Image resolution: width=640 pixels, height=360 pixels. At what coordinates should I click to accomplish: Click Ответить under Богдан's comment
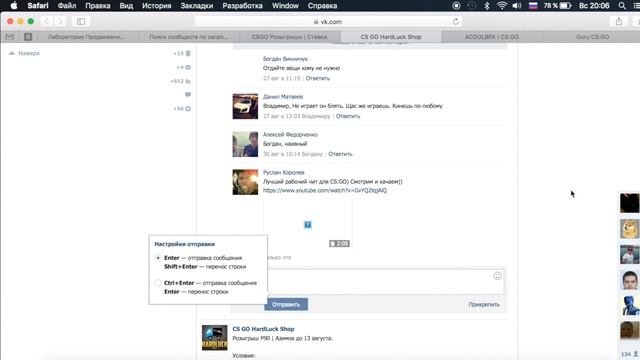[x=318, y=78]
